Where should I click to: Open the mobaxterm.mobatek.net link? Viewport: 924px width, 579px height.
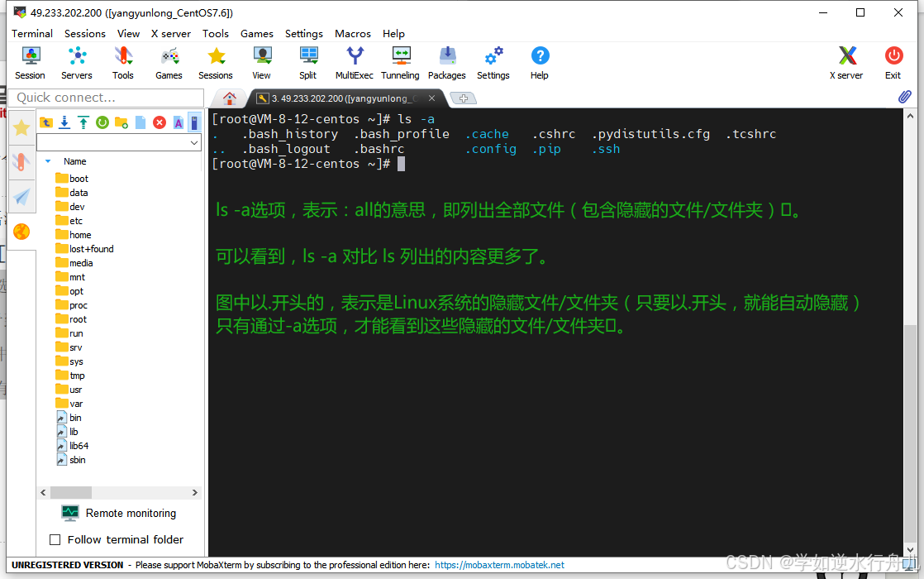[x=500, y=565]
